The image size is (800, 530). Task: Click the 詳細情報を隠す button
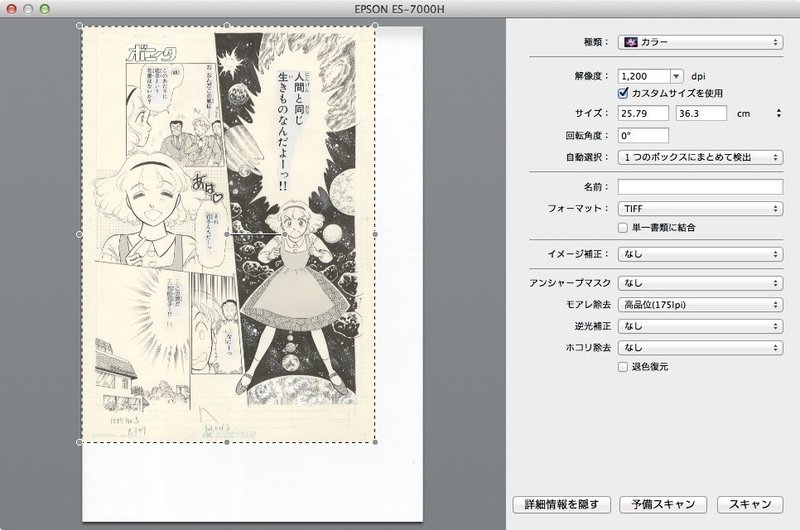(562, 504)
